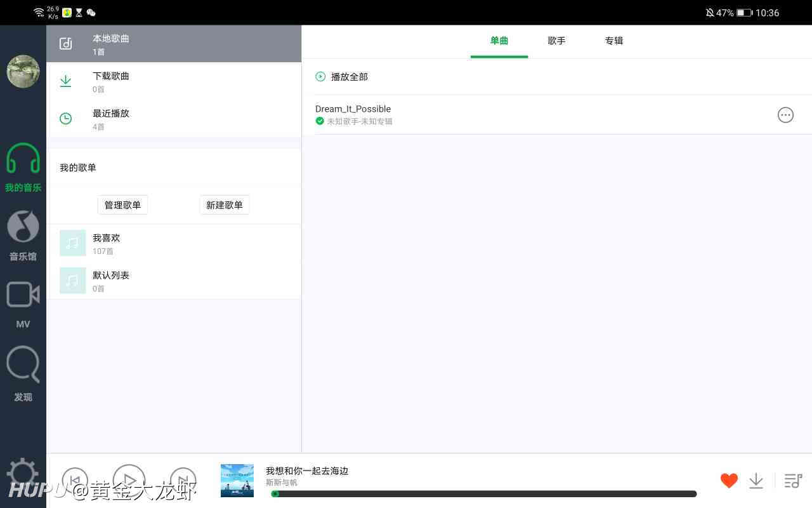Screen dimensions: 812x508
Task: Open the play queue list icon
Action: tap(793, 481)
